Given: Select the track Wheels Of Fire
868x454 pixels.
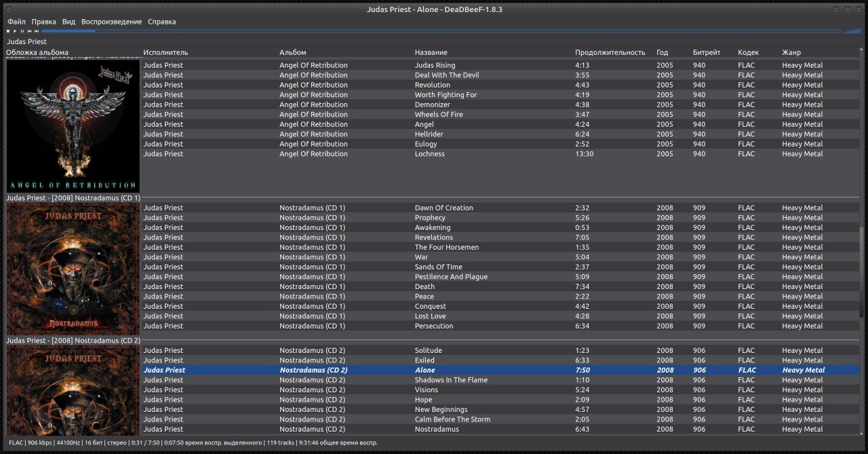Looking at the screenshot, I should coord(500,115).
